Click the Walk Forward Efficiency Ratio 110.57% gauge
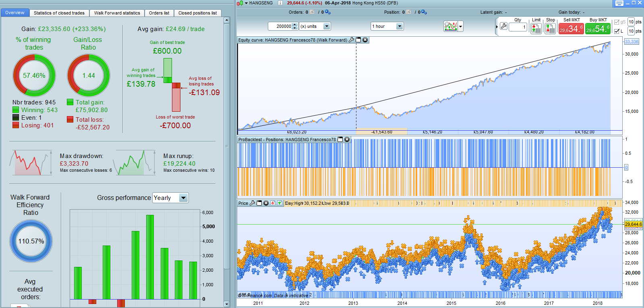This screenshot has width=644, height=308. coord(31,241)
